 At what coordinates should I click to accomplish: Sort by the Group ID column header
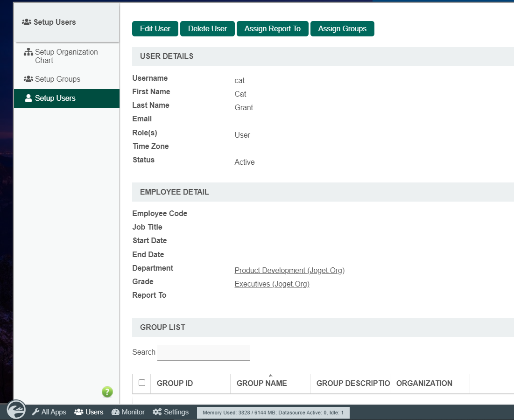tap(175, 384)
